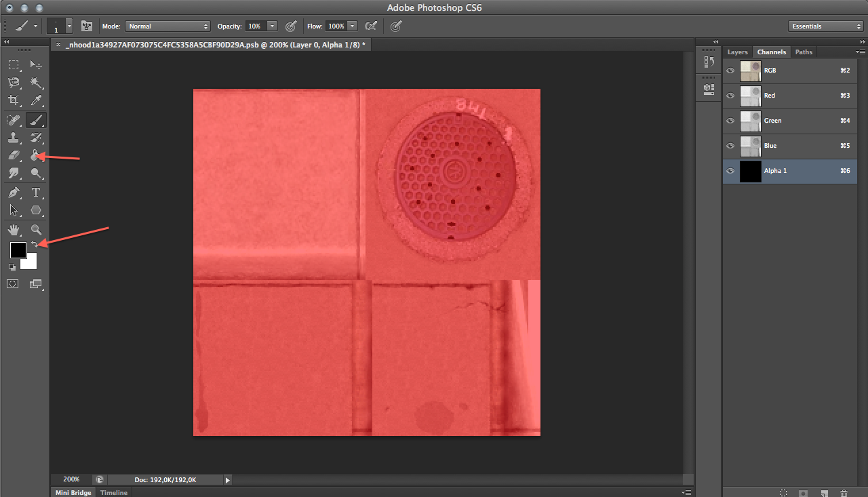
Task: Toggle tablet pressure for opacity
Action: 291,26
